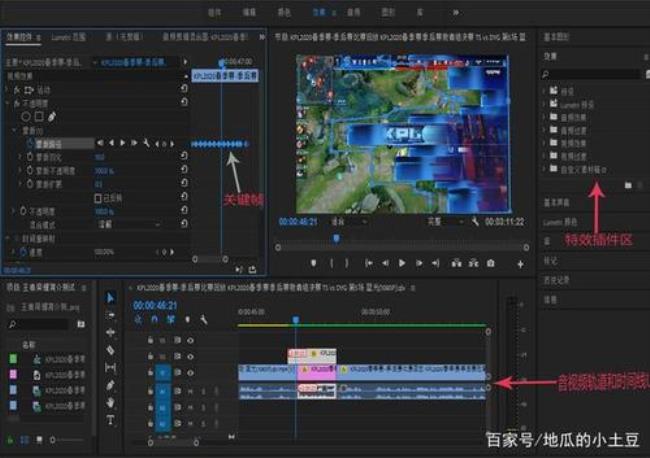This screenshot has height=458, width=650.
Task: Select the Selection arrow tool
Action: (111, 298)
